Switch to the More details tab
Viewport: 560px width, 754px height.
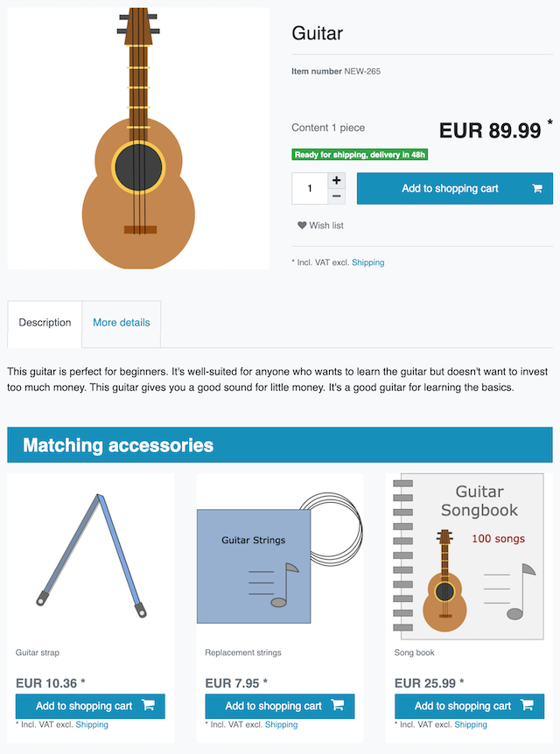pos(122,323)
